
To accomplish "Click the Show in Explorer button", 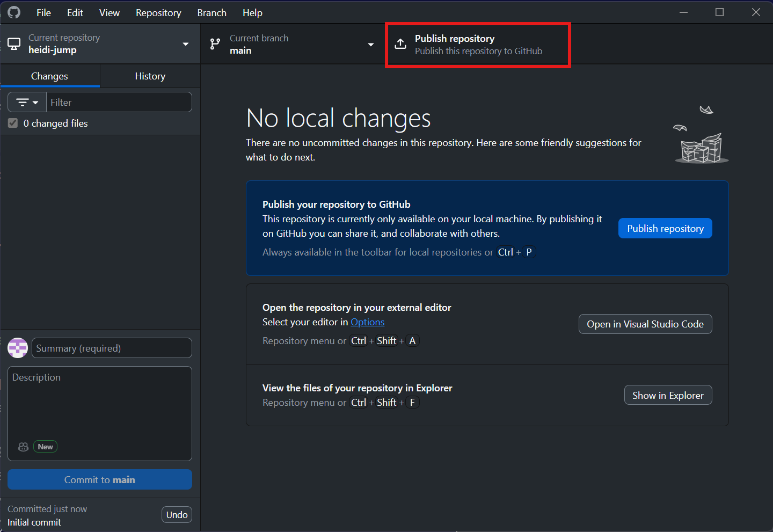I will 668,396.
